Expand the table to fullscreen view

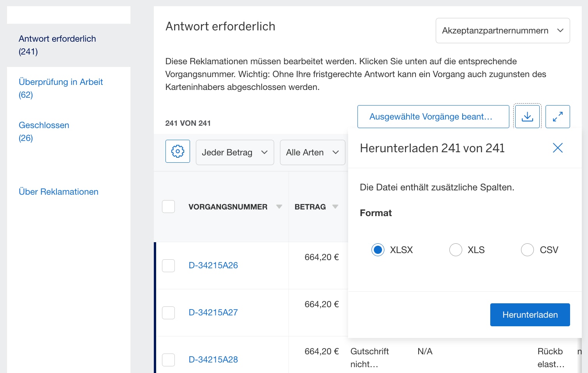(558, 116)
